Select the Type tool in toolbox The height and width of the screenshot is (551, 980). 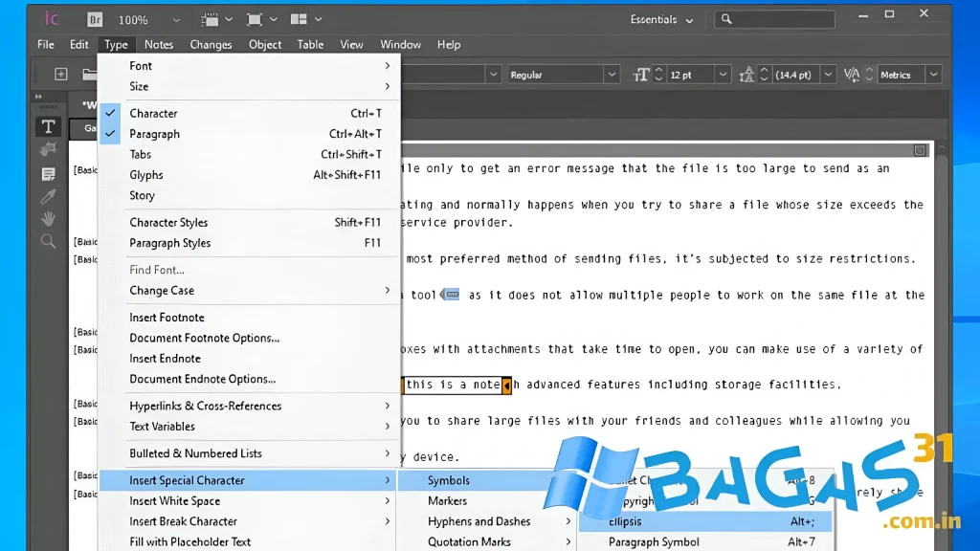click(48, 127)
